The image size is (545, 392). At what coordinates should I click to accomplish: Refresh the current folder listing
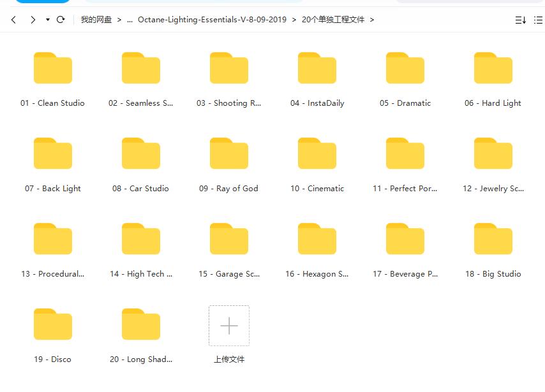(61, 20)
